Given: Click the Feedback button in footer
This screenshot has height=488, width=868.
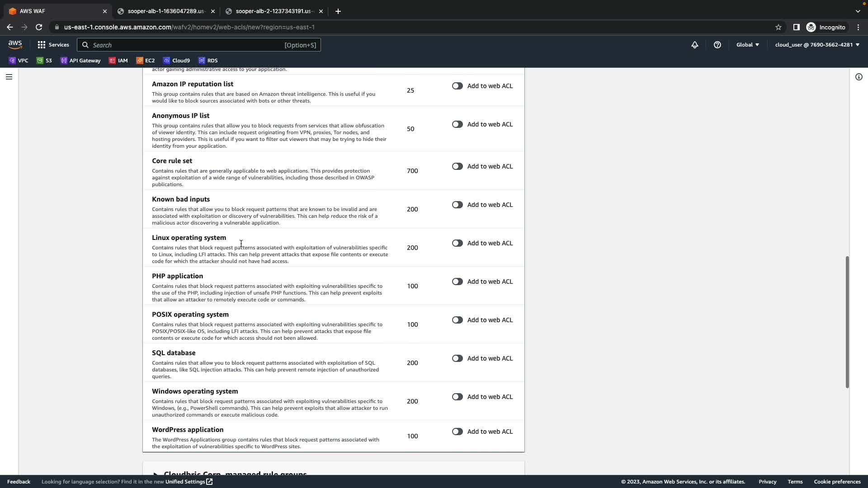Looking at the screenshot, I should coord(19,482).
